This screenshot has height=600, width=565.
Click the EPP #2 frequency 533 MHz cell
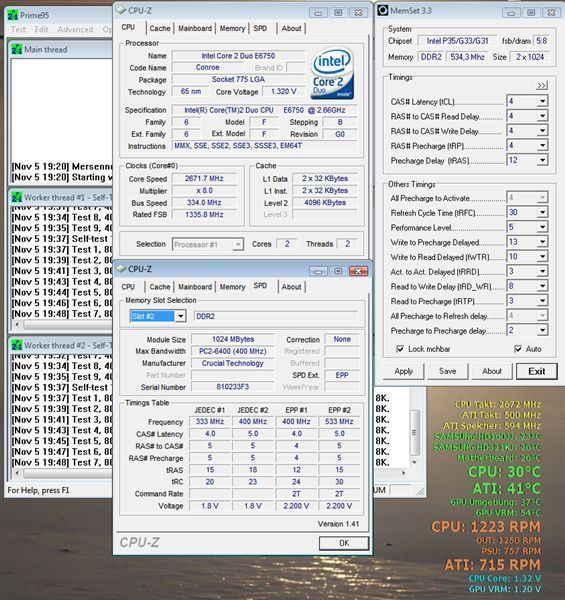click(339, 422)
